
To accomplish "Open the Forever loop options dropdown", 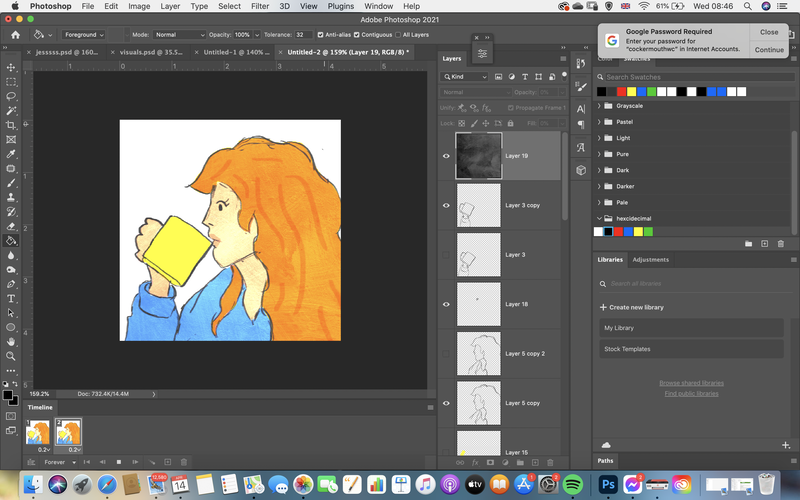I will (x=60, y=462).
